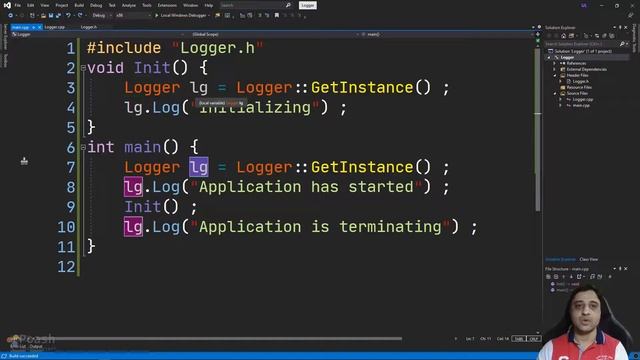Screen dimensions: 640x360
Task: Open the Test menu
Action: click(112, 5)
